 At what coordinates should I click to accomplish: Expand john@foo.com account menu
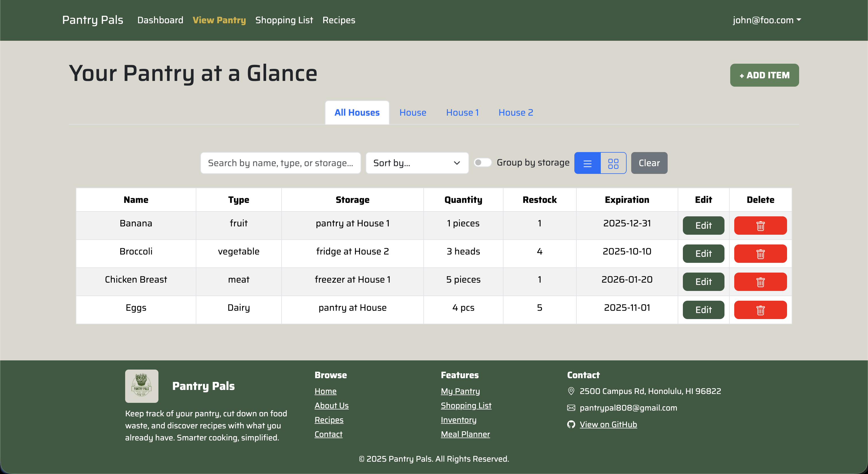[767, 20]
